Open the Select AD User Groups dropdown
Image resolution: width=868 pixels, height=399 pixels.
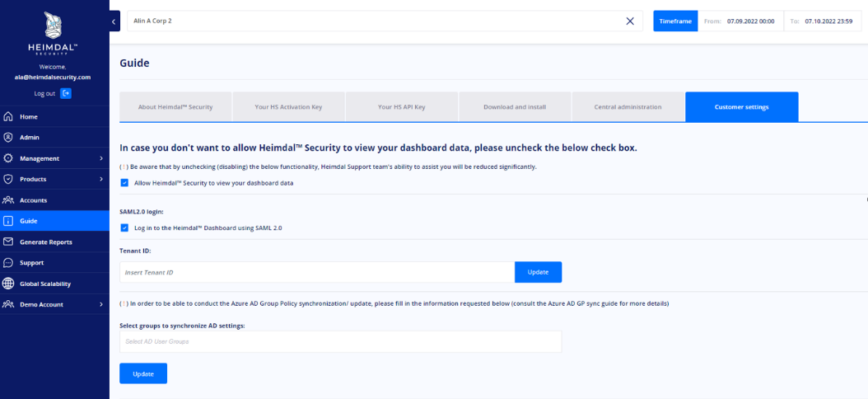[340, 341]
